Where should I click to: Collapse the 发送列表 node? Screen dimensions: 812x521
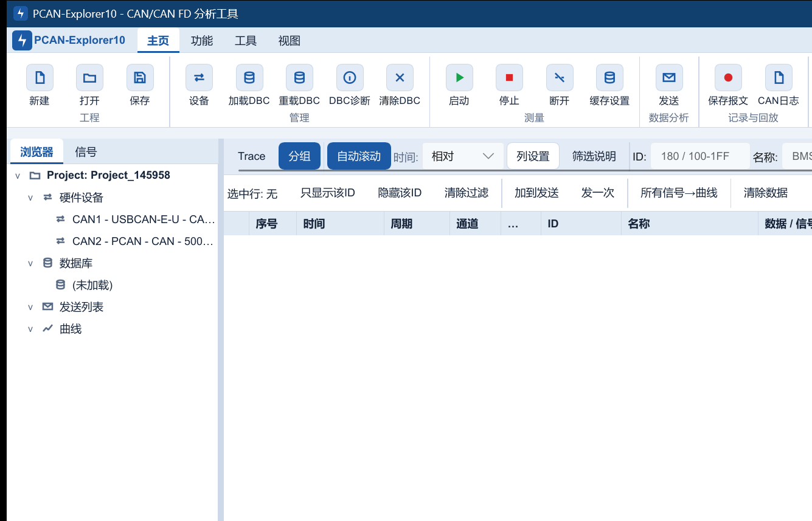(30, 307)
